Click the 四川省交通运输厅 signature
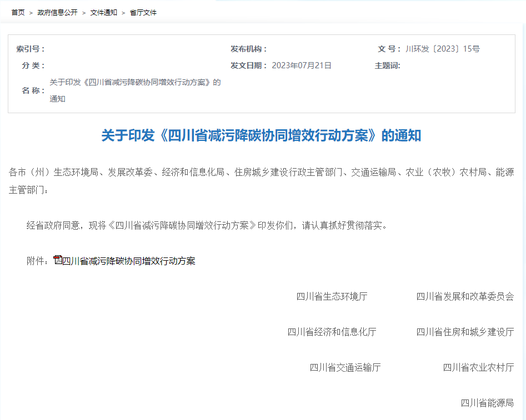Screen dimensions: 526x420 click(345, 367)
